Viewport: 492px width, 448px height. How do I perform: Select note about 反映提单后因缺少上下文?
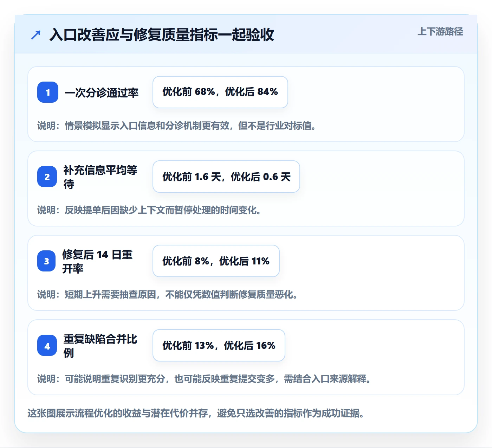coord(149,210)
